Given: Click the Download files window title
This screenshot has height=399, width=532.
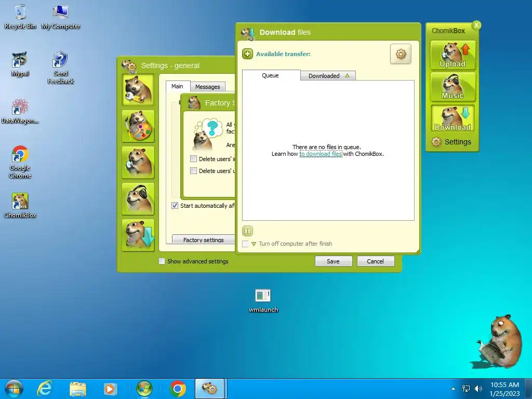Looking at the screenshot, I should coord(285,32).
